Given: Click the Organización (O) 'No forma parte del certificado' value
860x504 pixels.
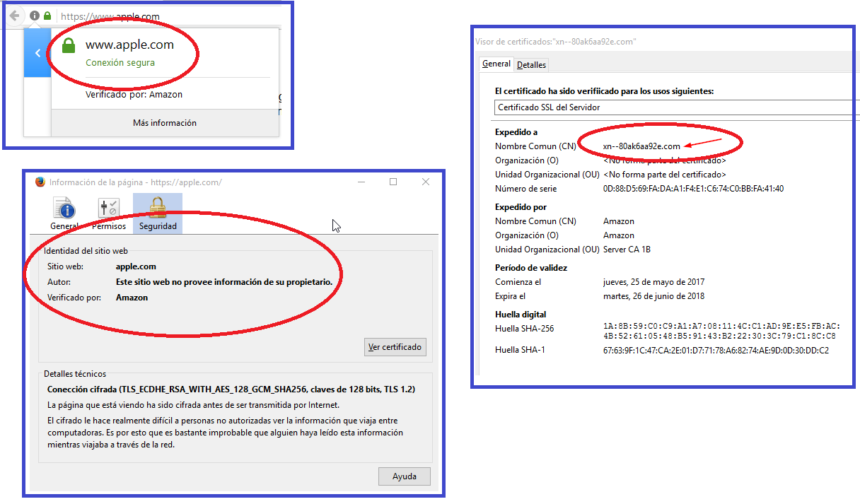Looking at the screenshot, I should point(665,160).
